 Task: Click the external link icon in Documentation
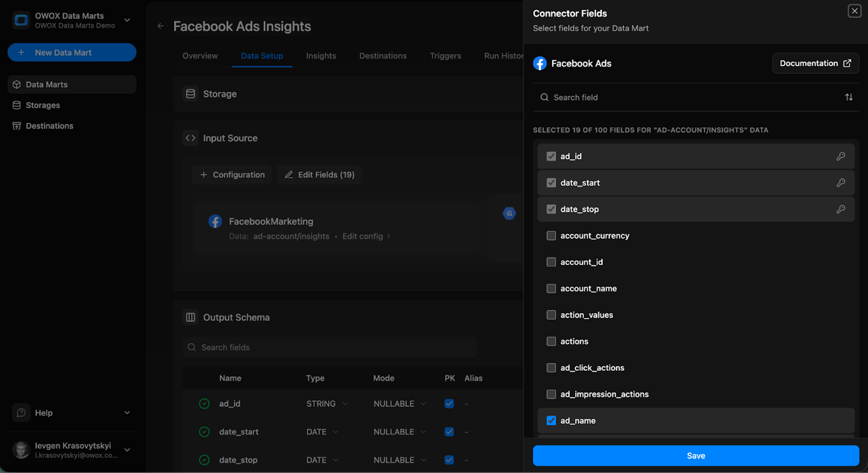[x=847, y=63]
